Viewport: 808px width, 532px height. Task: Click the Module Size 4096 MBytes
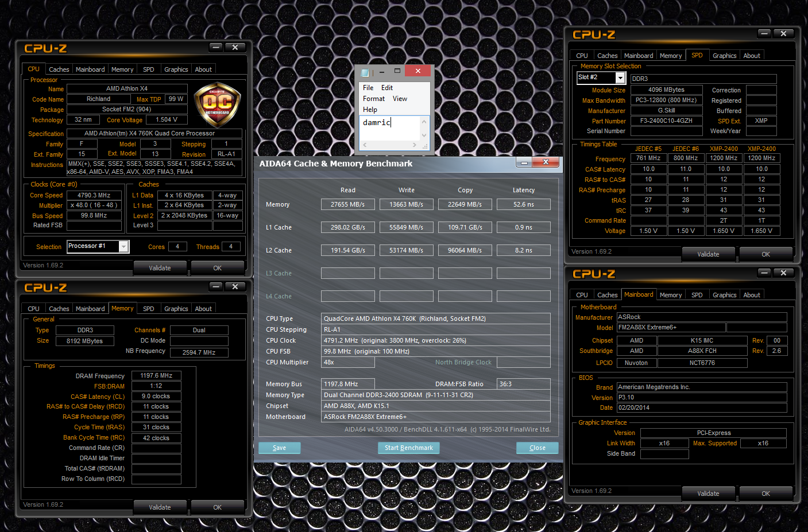pos(666,90)
